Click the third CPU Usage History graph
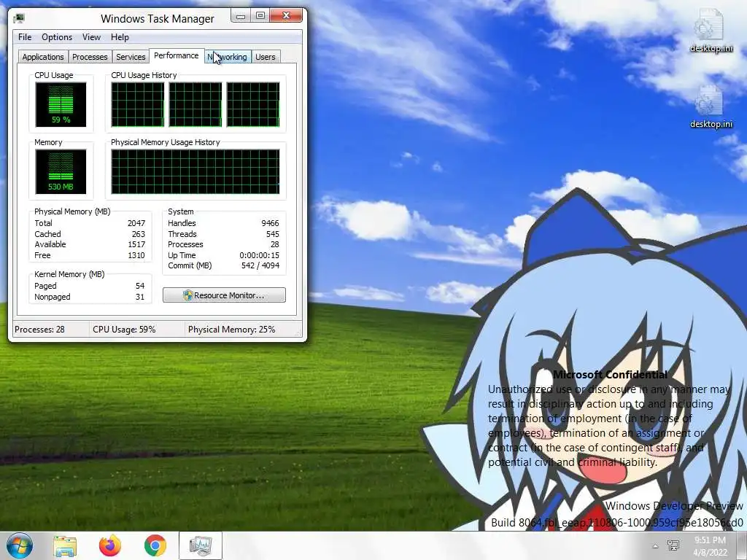Image resolution: width=747 pixels, height=560 pixels. (x=253, y=105)
